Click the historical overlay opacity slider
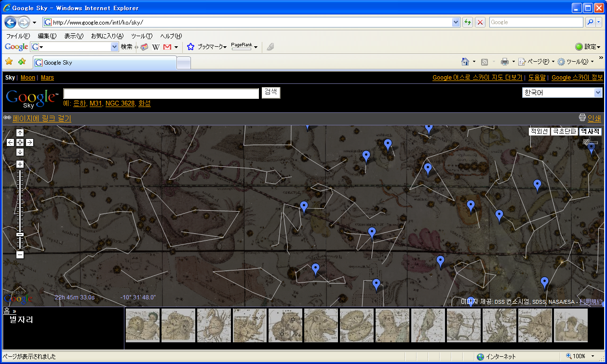The image size is (607, 364). [x=590, y=142]
